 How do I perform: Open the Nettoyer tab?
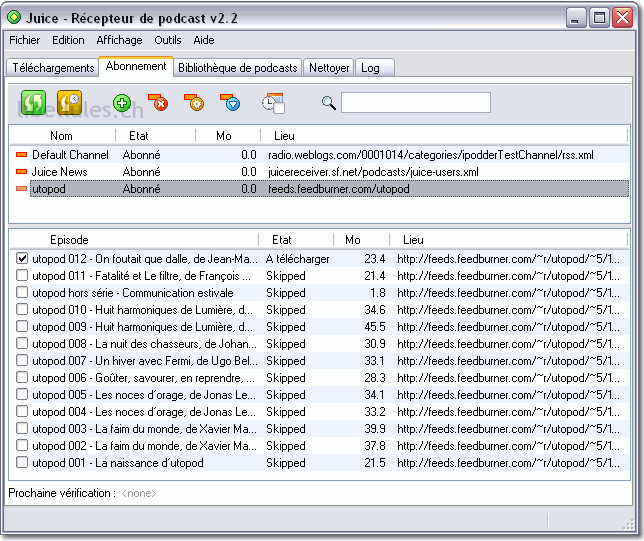tap(329, 68)
